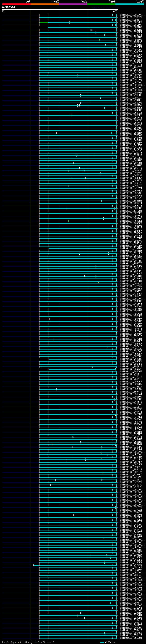Click the Q17000 alignment bar's left overhang
The height and width of the screenshot is (644, 146).
pyautogui.click(x=36, y=565)
